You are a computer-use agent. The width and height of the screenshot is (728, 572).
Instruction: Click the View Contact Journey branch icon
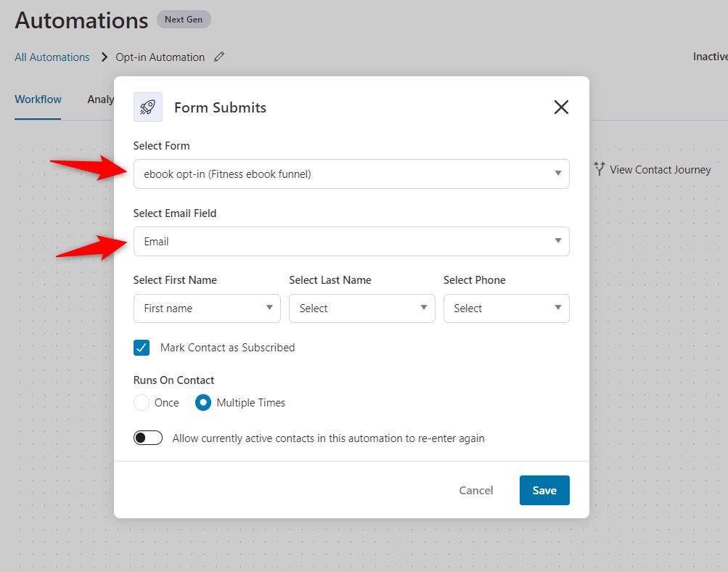pyautogui.click(x=600, y=169)
